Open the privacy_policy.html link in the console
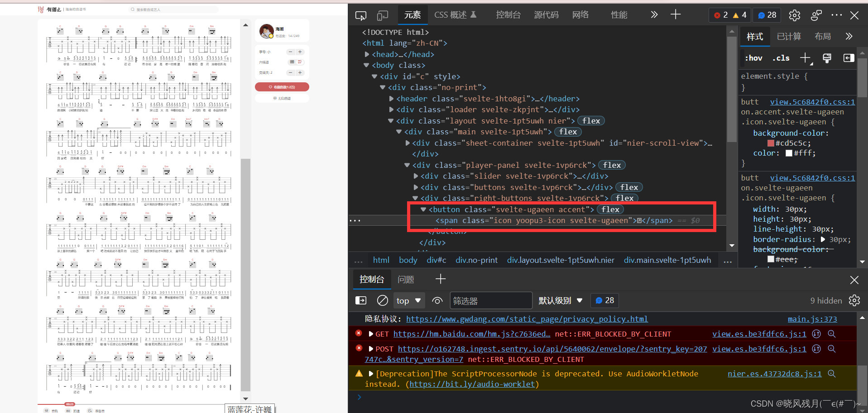The width and height of the screenshot is (868, 413). [x=527, y=319]
